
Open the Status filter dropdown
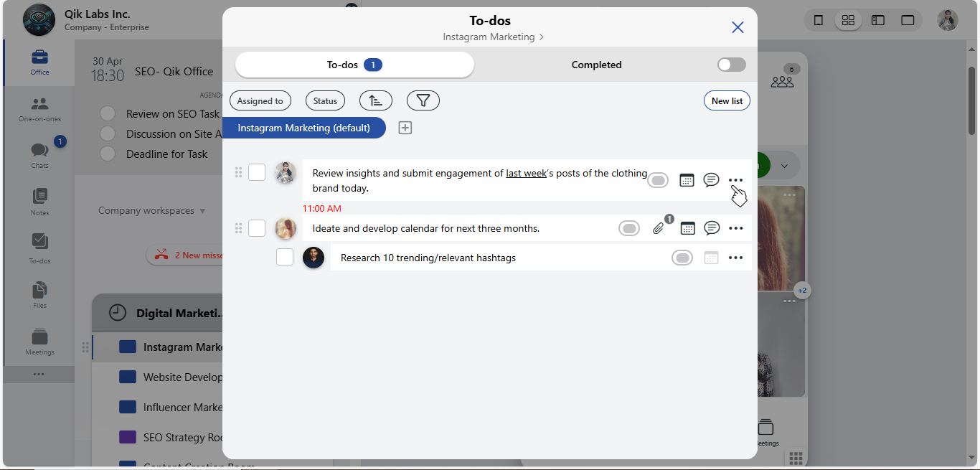(x=325, y=101)
